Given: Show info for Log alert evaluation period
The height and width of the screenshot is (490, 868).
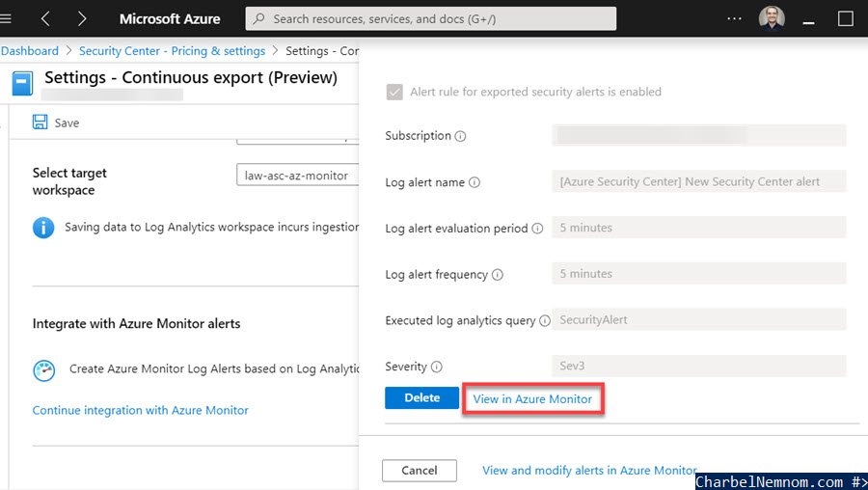Looking at the screenshot, I should pyautogui.click(x=537, y=228).
